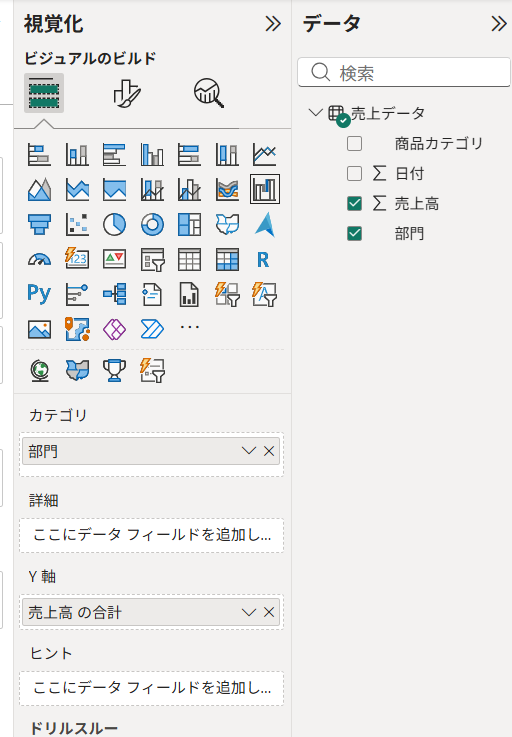Pick the line and clustered column chart
Image resolution: width=512 pixels, height=737 pixels.
click(x=189, y=189)
